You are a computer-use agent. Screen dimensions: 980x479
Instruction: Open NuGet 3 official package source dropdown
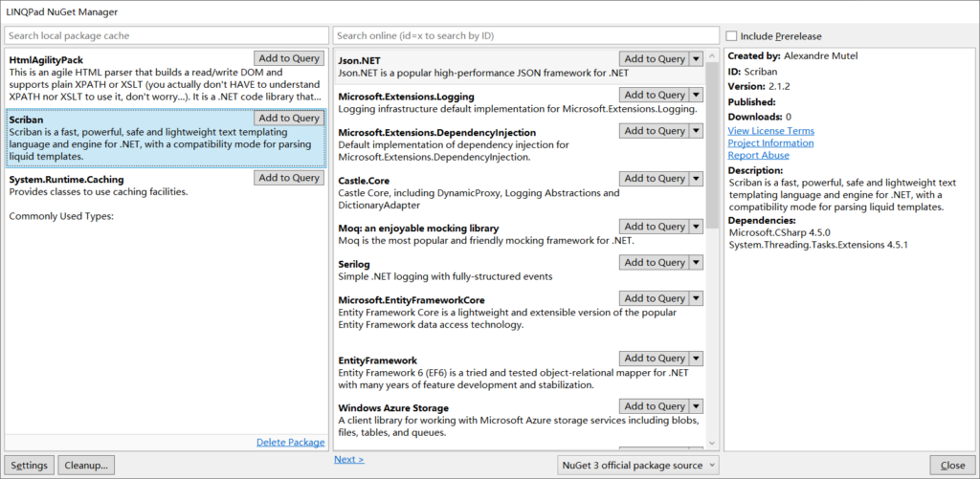pos(638,466)
